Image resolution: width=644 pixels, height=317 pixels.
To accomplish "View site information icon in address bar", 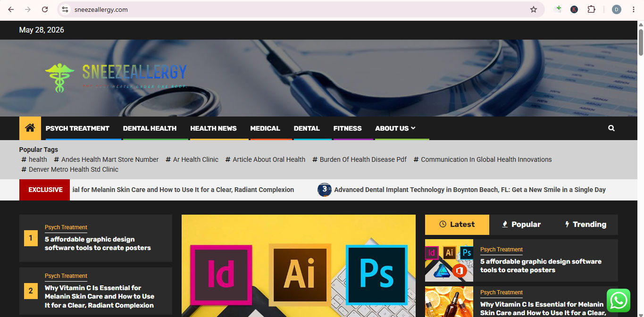I will pos(65,9).
